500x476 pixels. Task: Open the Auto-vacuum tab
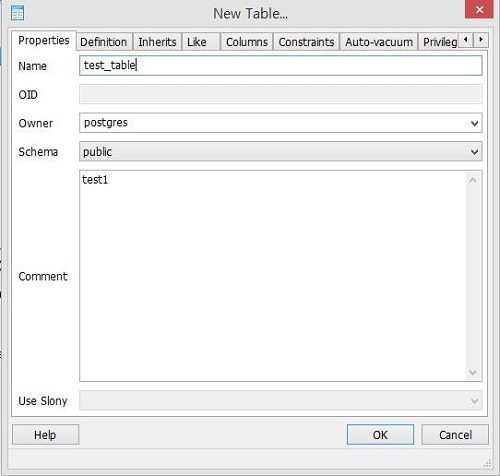[x=379, y=42]
